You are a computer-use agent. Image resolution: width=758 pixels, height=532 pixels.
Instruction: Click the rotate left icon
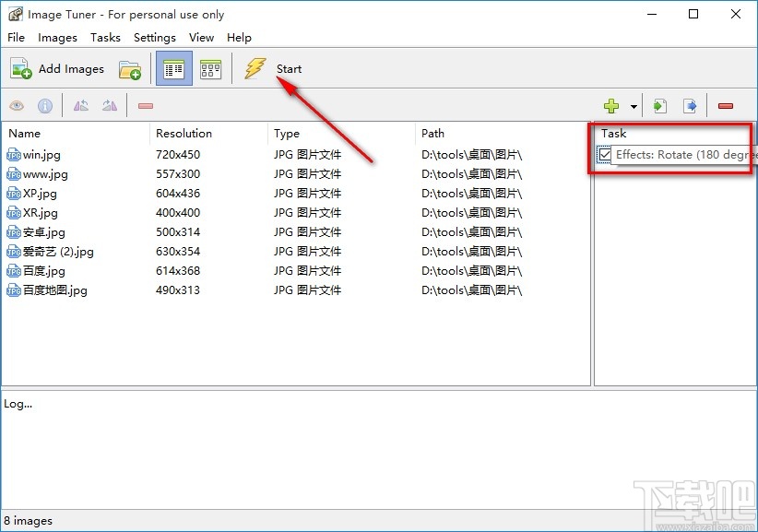(81, 105)
